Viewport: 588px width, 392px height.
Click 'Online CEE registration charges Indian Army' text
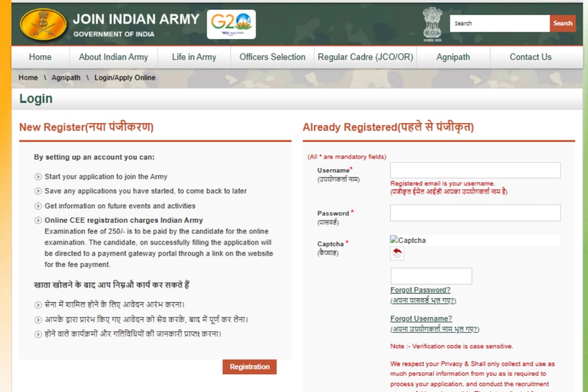(123, 220)
